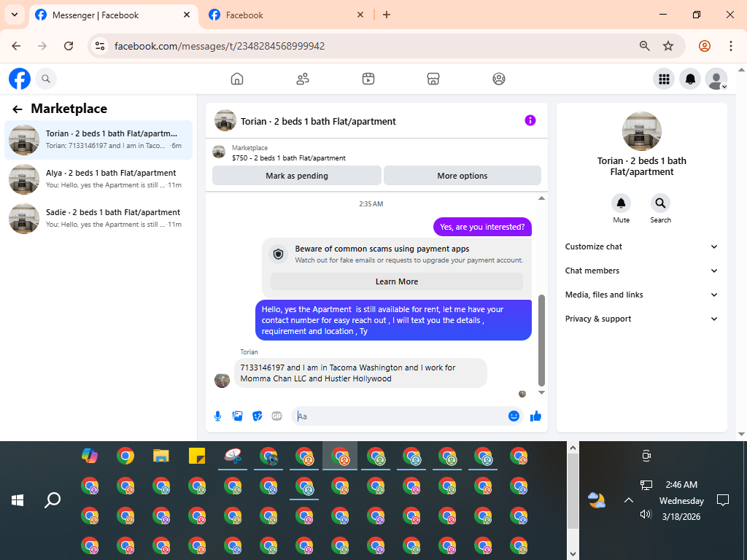Close the second Facebook tab
The image size is (747, 560).
[x=360, y=15]
